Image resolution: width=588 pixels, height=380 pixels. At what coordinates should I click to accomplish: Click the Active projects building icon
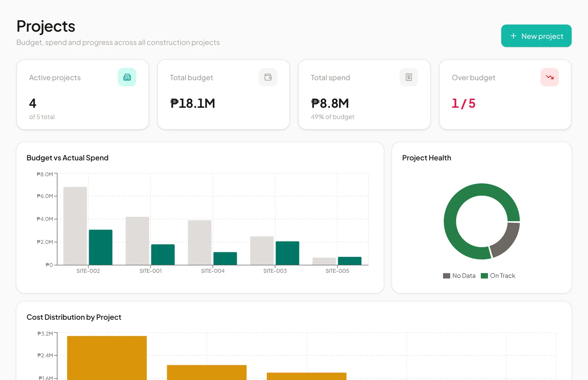[x=127, y=77]
